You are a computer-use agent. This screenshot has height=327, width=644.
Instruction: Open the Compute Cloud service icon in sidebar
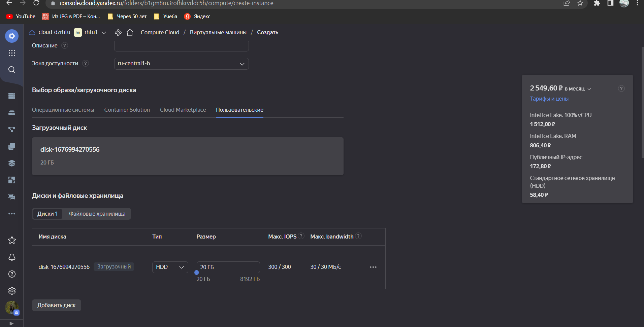[12, 36]
